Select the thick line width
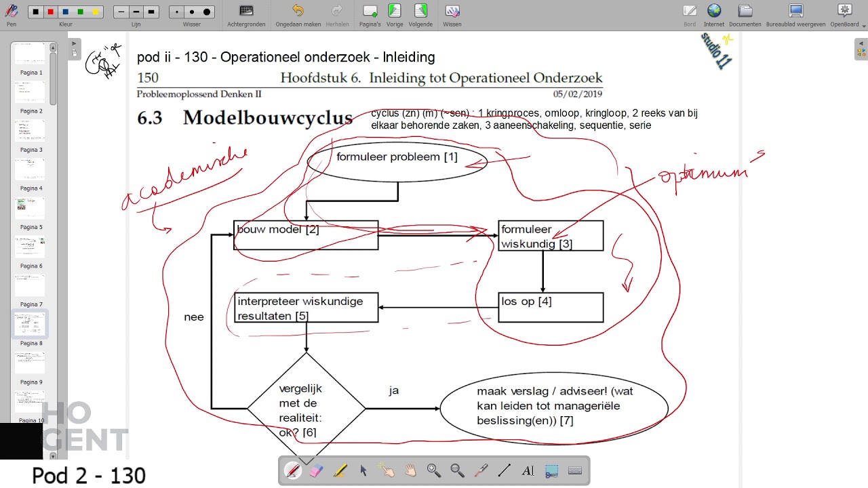This screenshot has width=868, height=488. [151, 12]
